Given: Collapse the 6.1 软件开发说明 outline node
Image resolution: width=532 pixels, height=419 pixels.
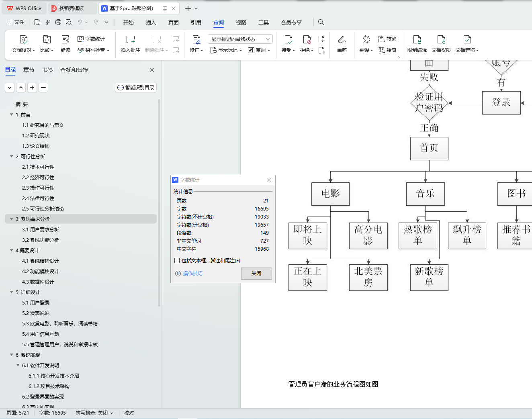Looking at the screenshot, I should pyautogui.click(x=18, y=365).
